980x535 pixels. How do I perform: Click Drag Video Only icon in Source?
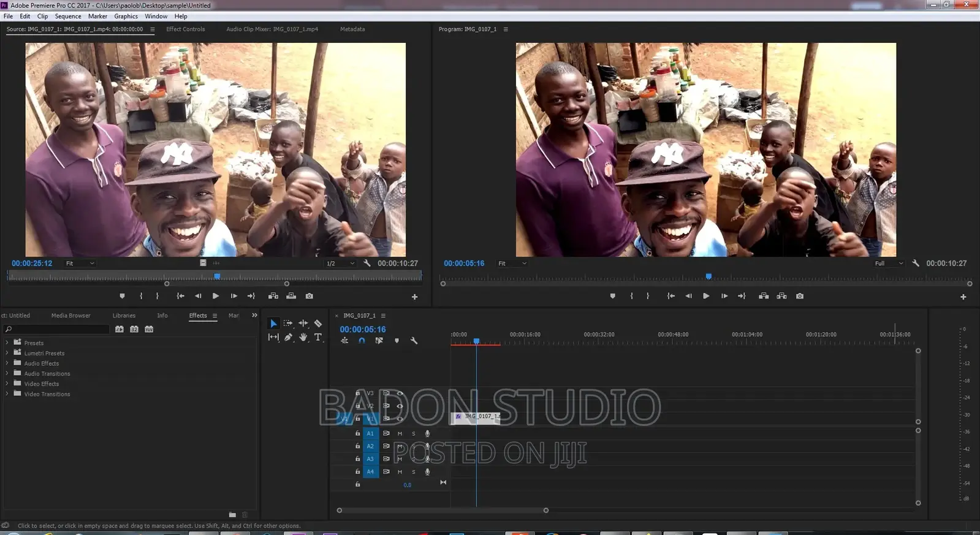tap(203, 263)
